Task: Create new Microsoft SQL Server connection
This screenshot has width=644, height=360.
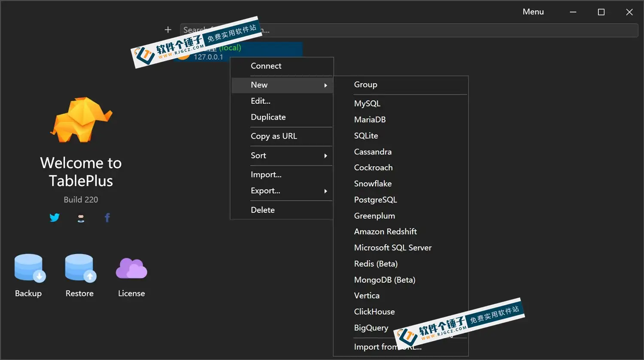Action: 401,248
